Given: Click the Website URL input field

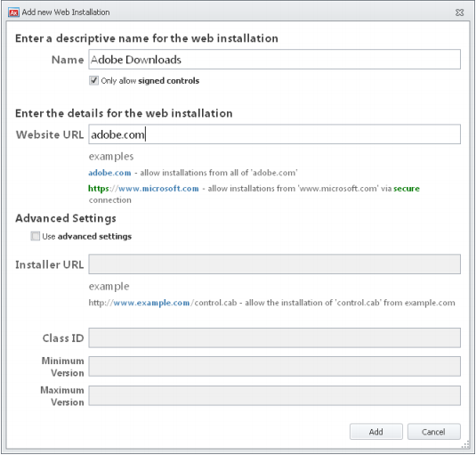Looking at the screenshot, I should point(274,134).
